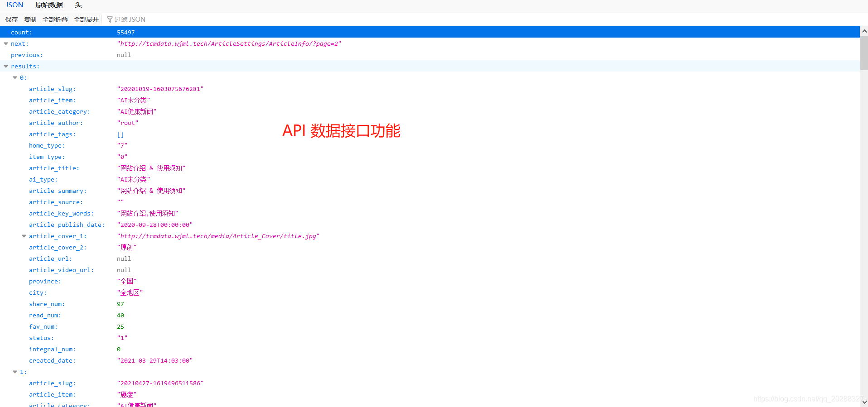Click the share_num value 97

[120, 304]
